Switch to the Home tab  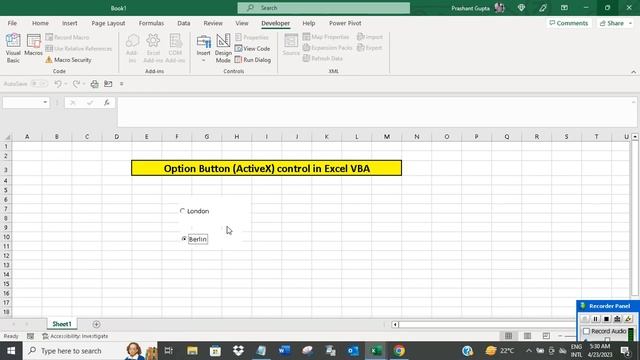[40, 23]
